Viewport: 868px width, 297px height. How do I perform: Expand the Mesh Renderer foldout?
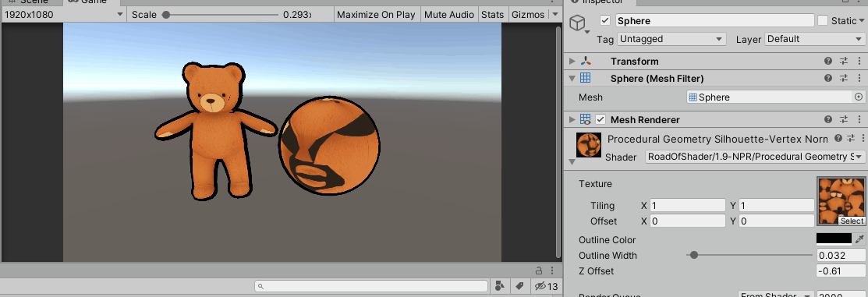572,119
